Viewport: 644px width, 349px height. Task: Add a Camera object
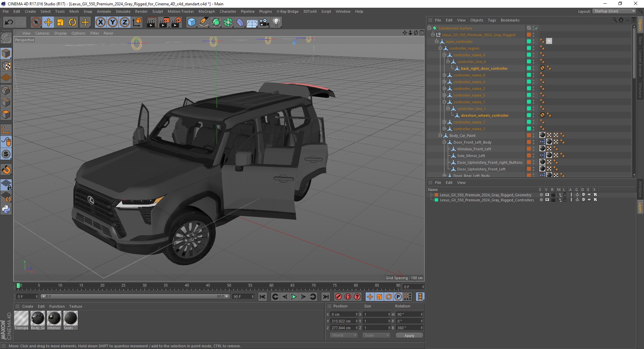click(x=264, y=22)
